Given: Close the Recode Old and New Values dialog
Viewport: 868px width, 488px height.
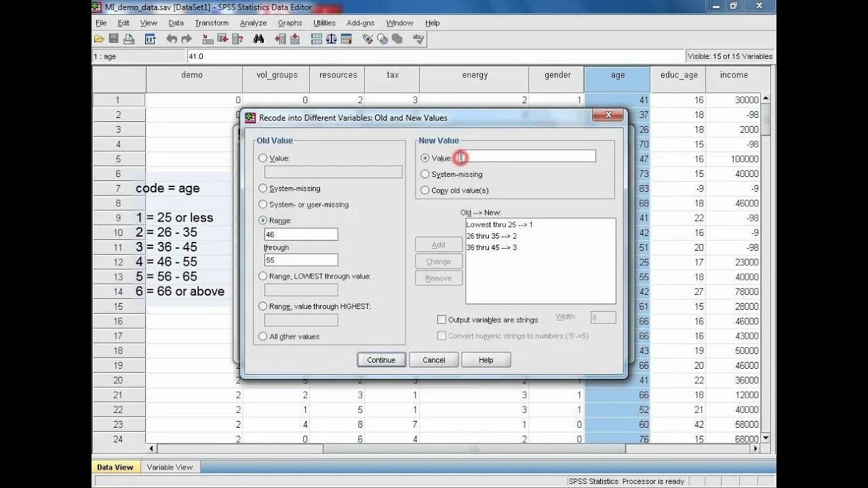Looking at the screenshot, I should [x=608, y=115].
